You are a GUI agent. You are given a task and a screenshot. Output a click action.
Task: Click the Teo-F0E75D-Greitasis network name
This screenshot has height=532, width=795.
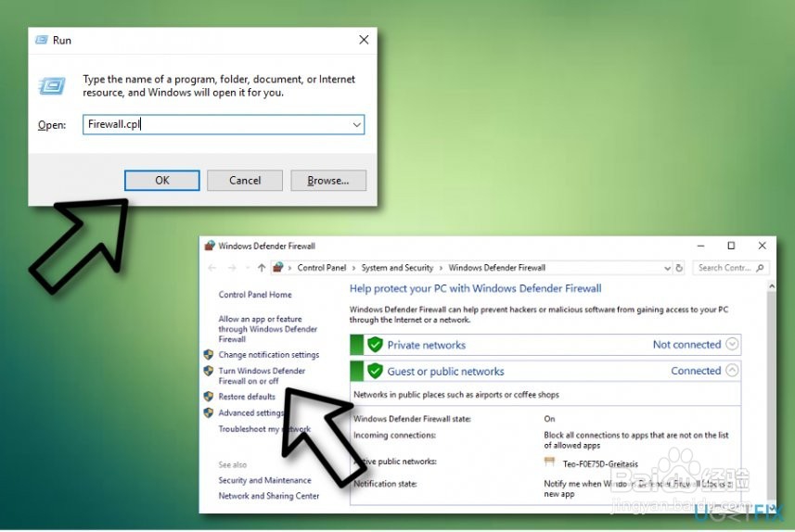[600, 464]
